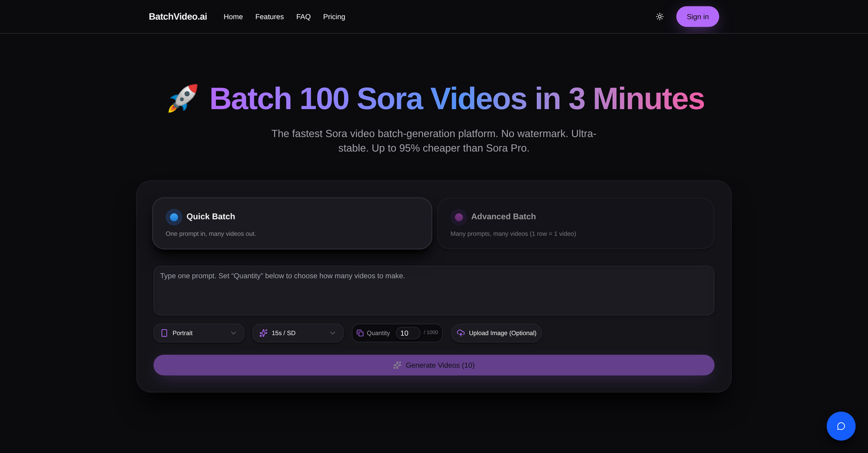
Task: Open the FAQ section
Action: click(303, 17)
